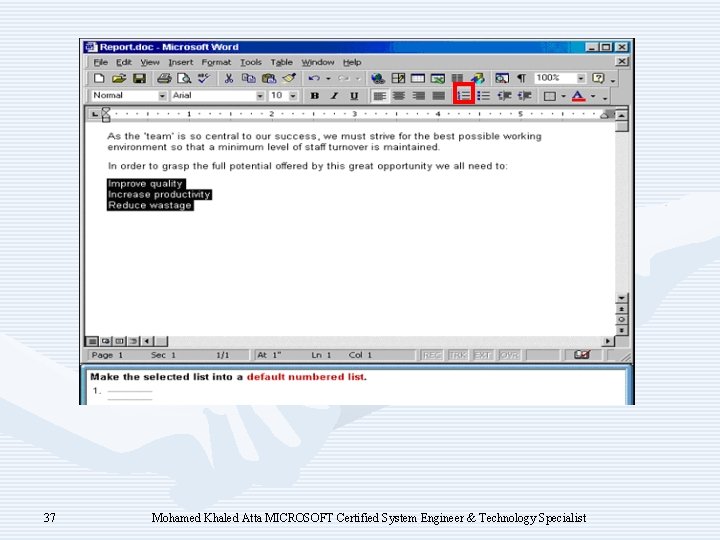The image size is (720, 540).
Task: Open the Tools menu
Action: pos(251,62)
